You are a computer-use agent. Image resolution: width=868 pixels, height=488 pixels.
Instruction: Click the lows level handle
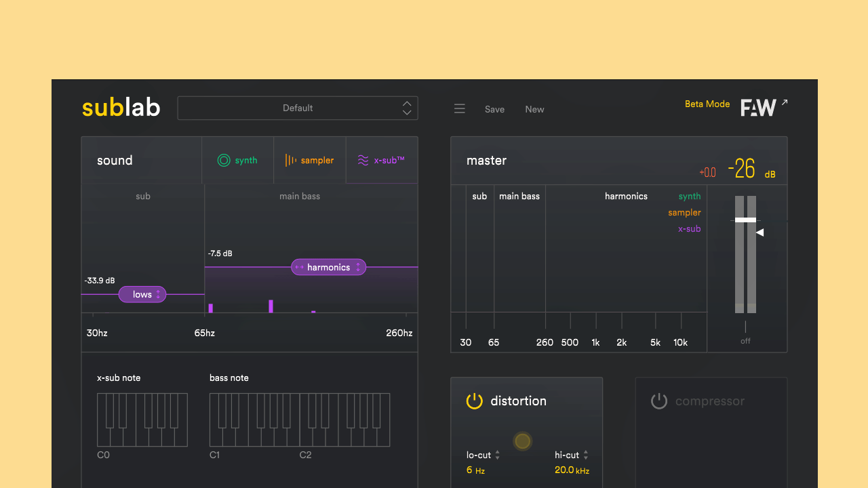[x=142, y=294]
